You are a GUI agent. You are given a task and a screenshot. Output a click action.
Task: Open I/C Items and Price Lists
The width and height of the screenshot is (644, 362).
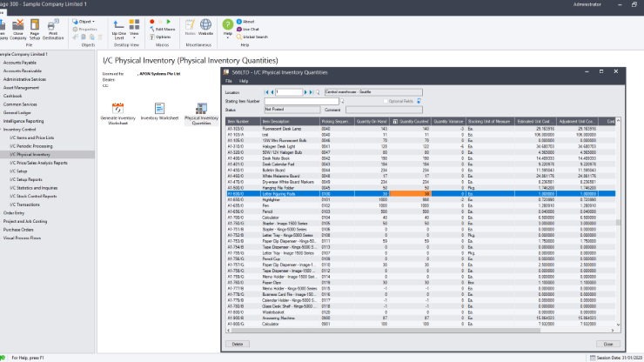pyautogui.click(x=31, y=137)
